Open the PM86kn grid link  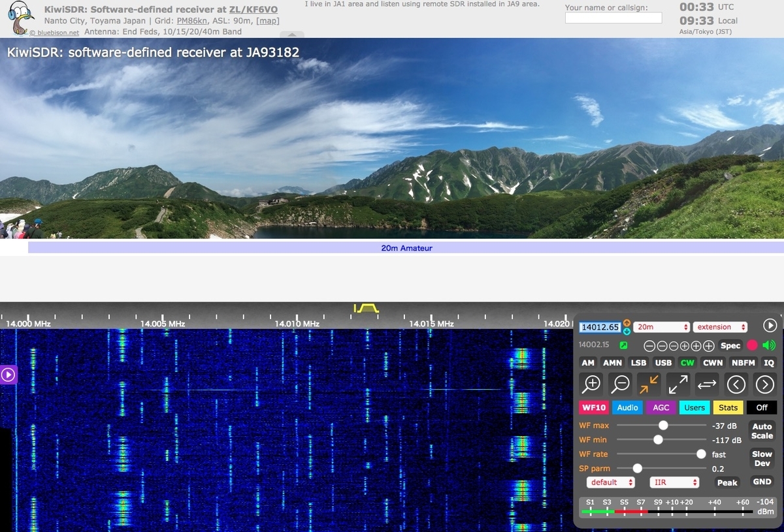(193, 20)
